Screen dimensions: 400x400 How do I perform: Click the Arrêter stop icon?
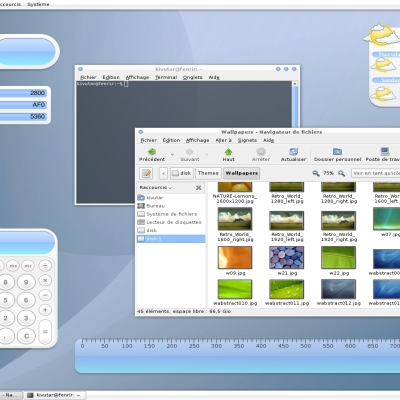pos(261,152)
